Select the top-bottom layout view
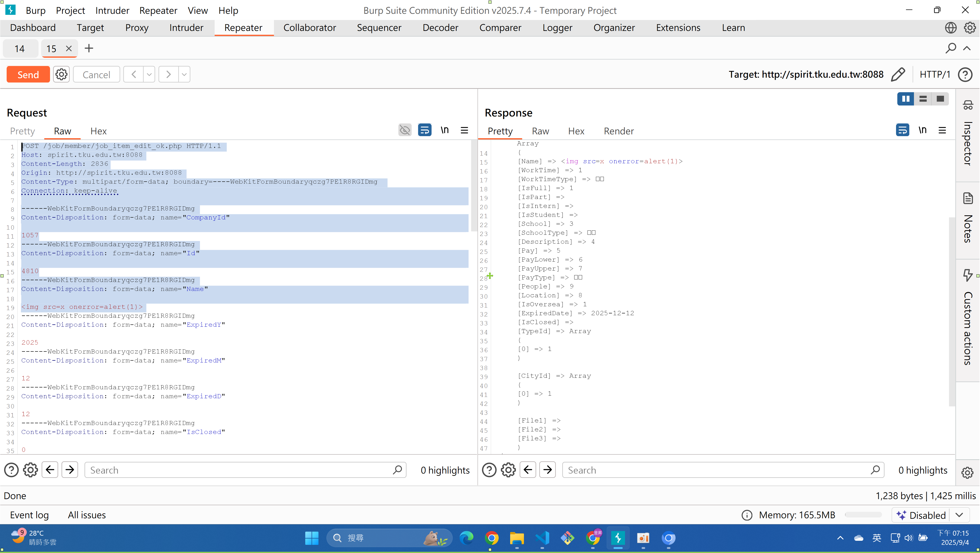Image resolution: width=980 pixels, height=553 pixels. coord(923,99)
